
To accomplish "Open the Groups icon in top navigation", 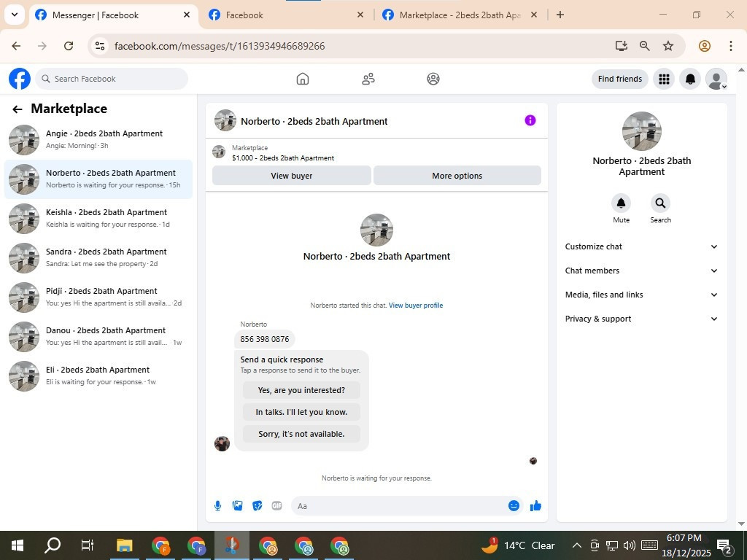I will pos(433,79).
